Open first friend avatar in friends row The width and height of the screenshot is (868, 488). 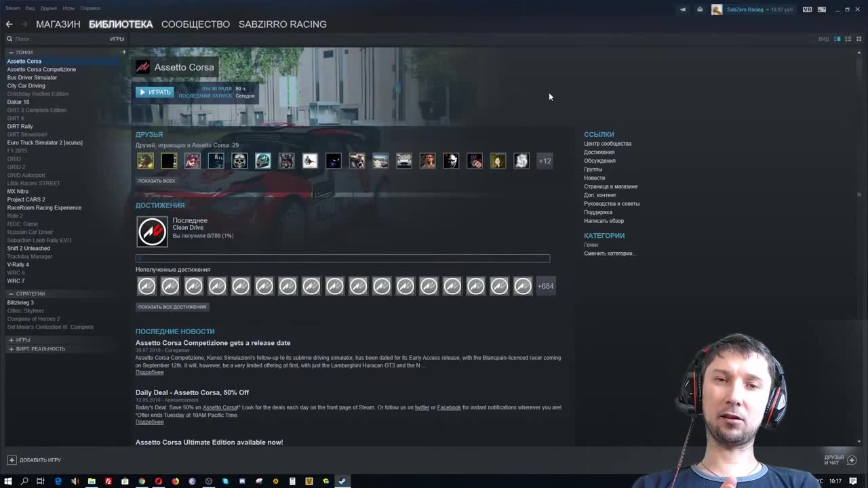[145, 161]
